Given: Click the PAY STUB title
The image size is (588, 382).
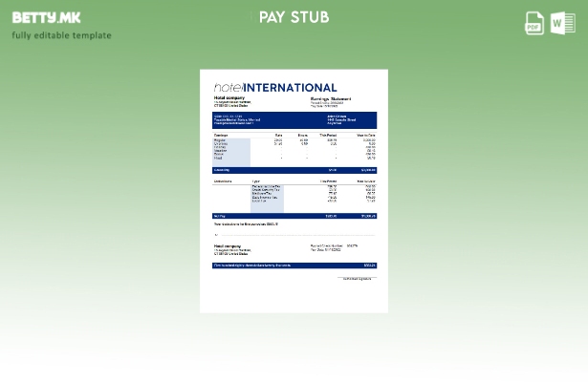Looking at the screenshot, I should pos(294,17).
